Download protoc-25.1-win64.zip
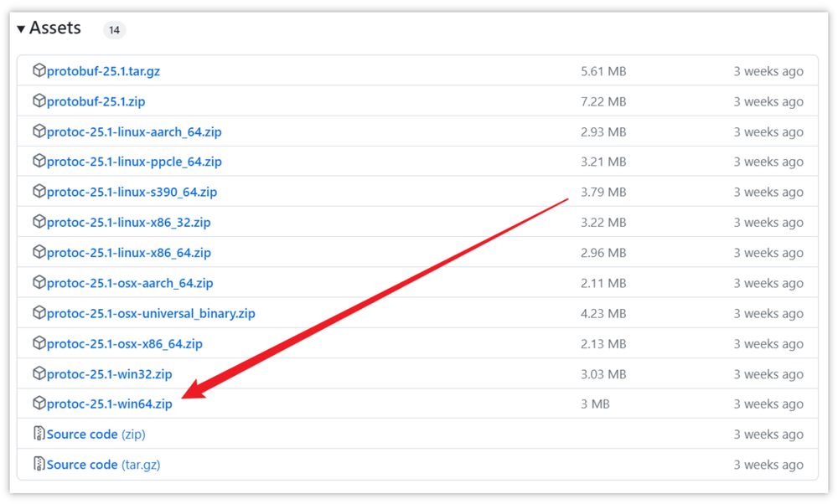 coord(109,404)
